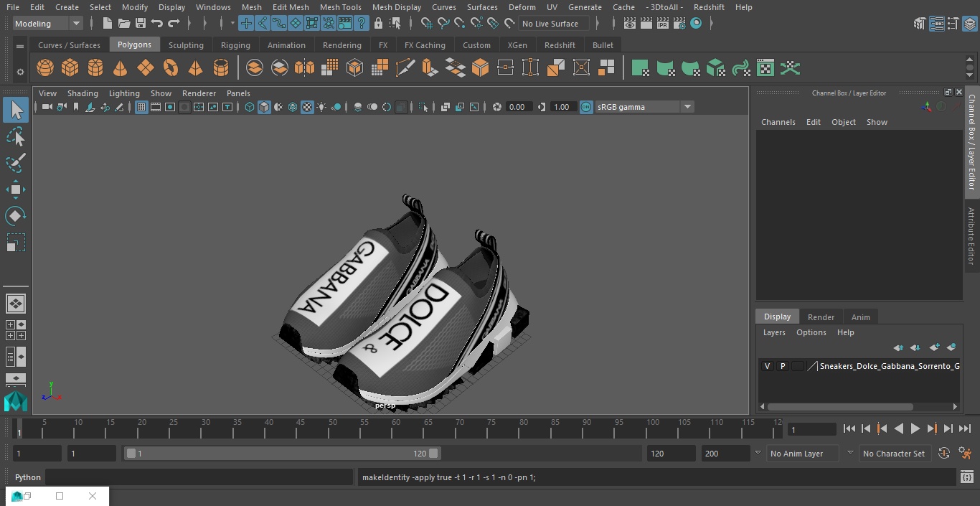
Task: Play the animation forwards
Action: [x=915, y=428]
